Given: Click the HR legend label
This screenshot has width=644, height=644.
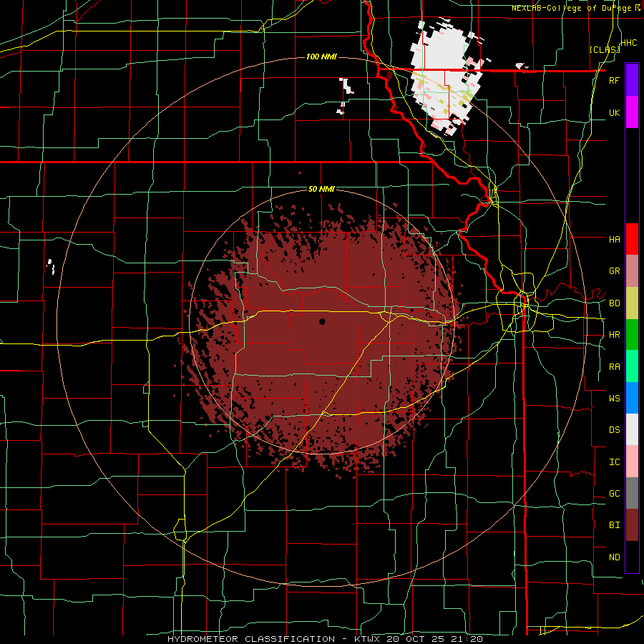Looking at the screenshot, I should (x=614, y=335).
